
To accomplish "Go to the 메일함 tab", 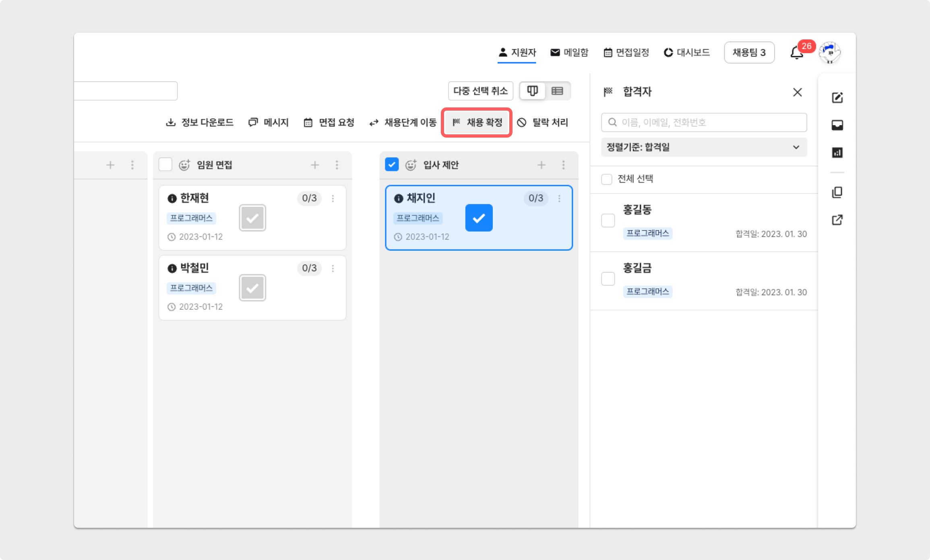I will tap(569, 52).
